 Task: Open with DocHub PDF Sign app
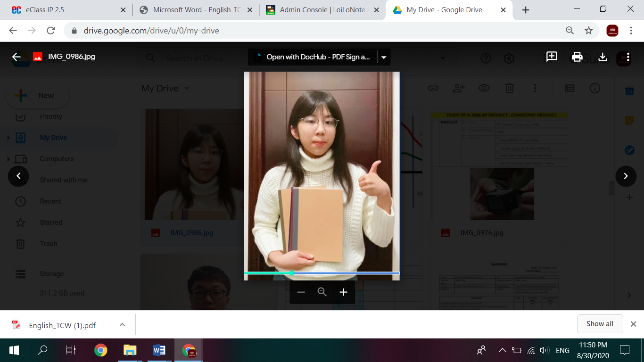click(x=313, y=57)
